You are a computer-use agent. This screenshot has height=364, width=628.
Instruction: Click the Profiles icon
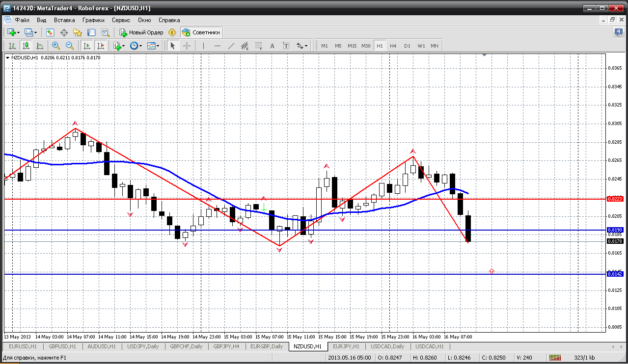[28, 32]
